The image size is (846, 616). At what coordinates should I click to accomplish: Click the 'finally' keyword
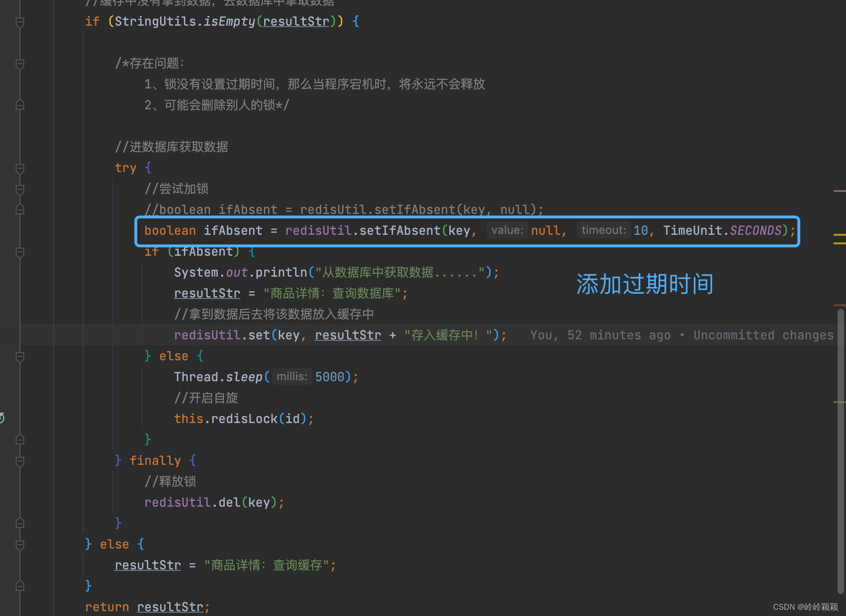(155, 461)
